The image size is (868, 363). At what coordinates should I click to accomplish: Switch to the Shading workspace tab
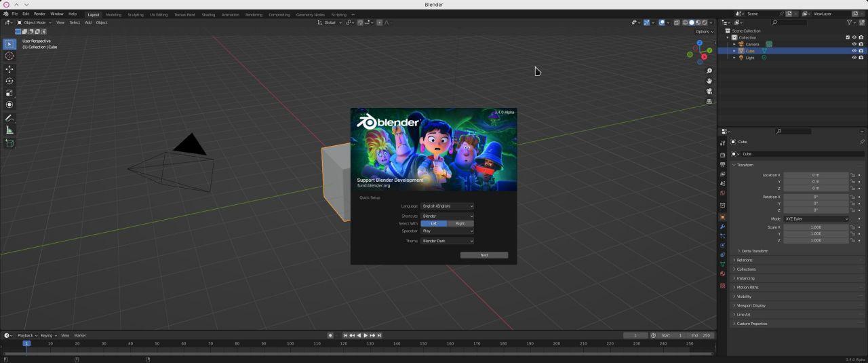coord(208,14)
